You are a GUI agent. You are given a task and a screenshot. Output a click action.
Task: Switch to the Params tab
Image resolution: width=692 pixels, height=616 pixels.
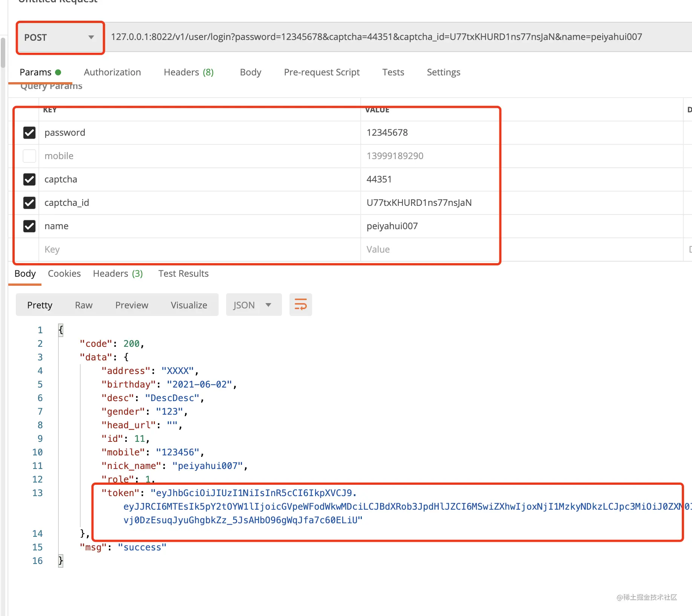pyautogui.click(x=40, y=72)
